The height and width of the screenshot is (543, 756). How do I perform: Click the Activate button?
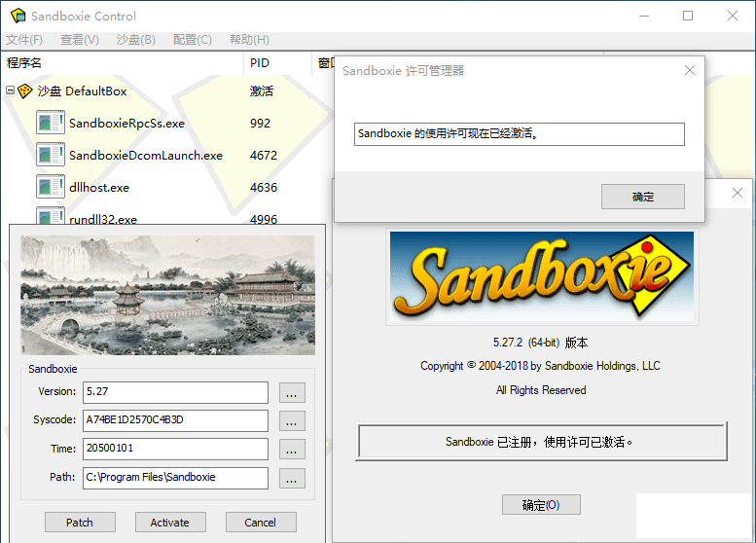pyautogui.click(x=170, y=523)
